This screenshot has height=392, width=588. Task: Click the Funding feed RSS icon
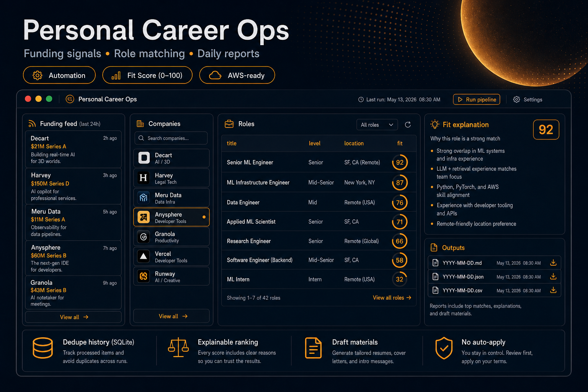pyautogui.click(x=32, y=124)
